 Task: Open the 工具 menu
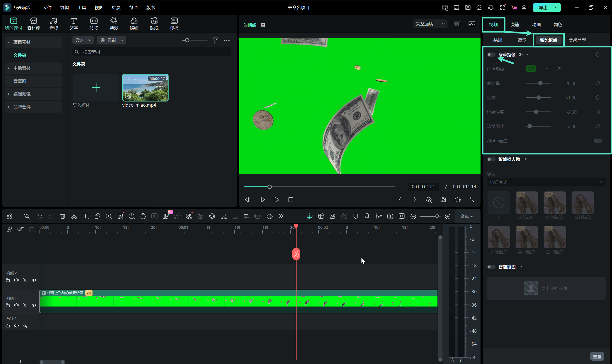pyautogui.click(x=82, y=7)
